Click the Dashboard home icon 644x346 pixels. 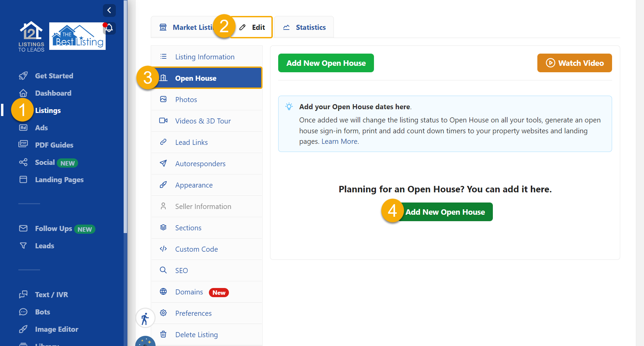(x=23, y=93)
